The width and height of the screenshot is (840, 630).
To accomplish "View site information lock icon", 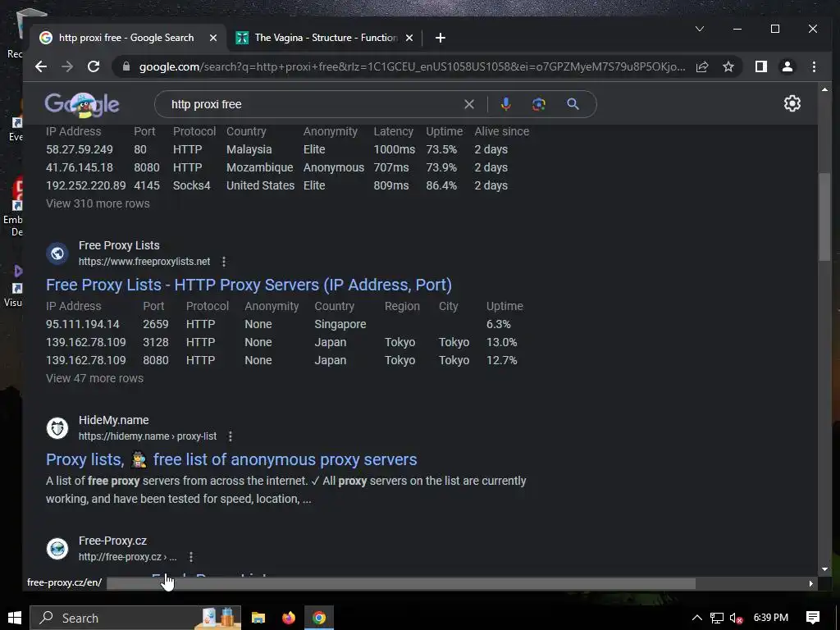I will pyautogui.click(x=126, y=66).
